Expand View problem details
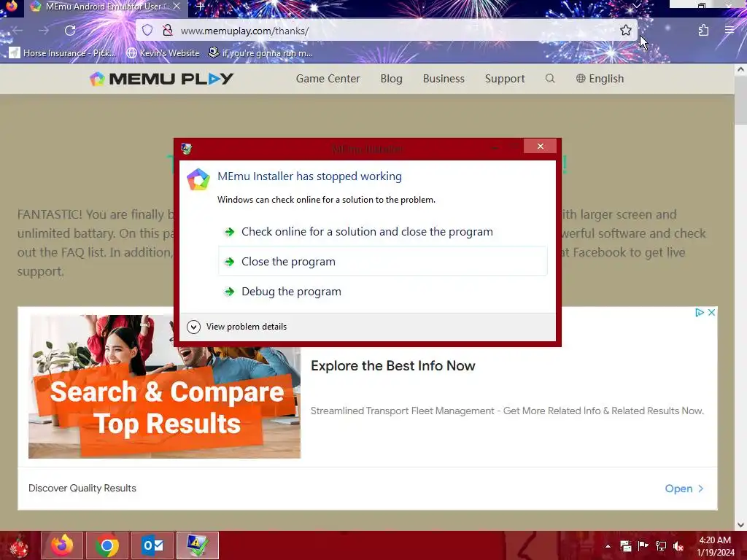The image size is (747, 560). [x=237, y=327]
